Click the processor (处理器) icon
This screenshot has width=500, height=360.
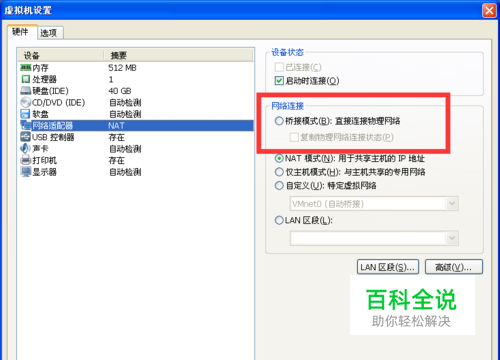(x=26, y=79)
